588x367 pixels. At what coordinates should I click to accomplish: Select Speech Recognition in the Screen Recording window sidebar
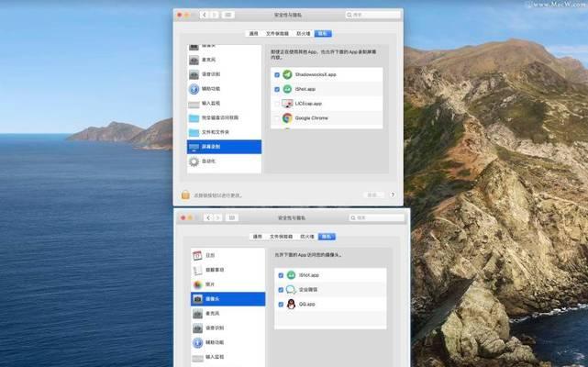tap(224, 74)
